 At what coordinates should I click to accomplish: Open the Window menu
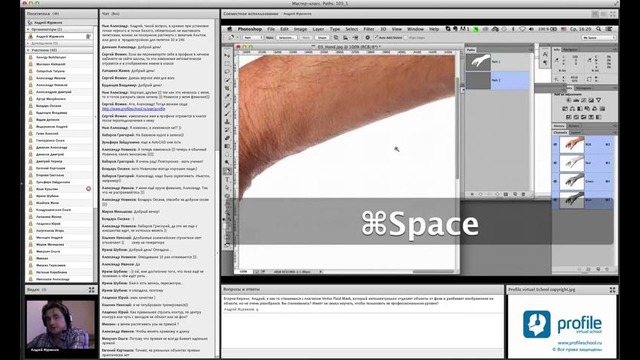pyautogui.click(x=416, y=29)
